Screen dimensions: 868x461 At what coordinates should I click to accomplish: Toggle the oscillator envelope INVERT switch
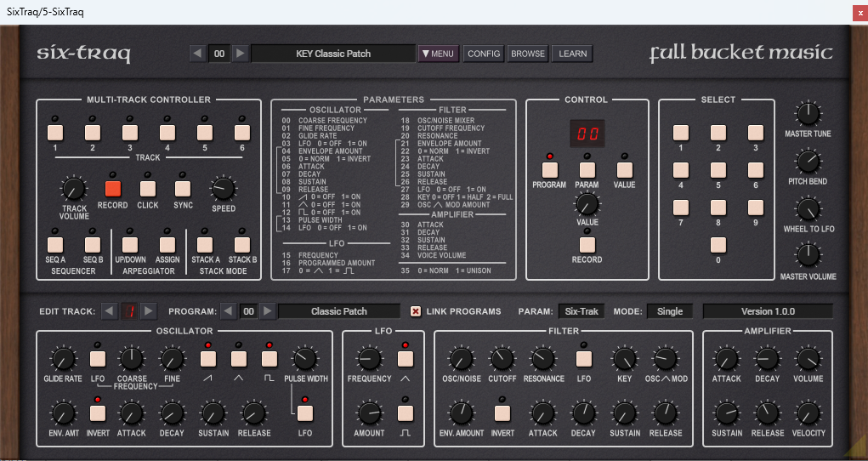coord(98,414)
